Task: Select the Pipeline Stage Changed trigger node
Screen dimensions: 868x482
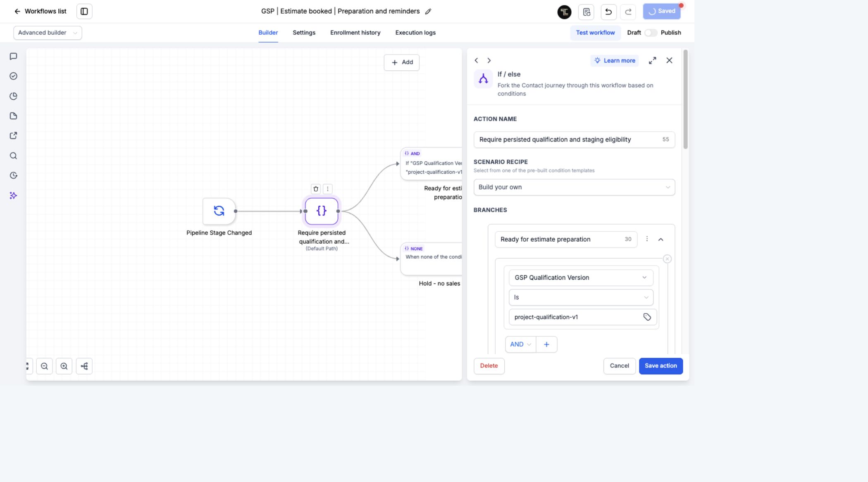Action: pyautogui.click(x=219, y=211)
